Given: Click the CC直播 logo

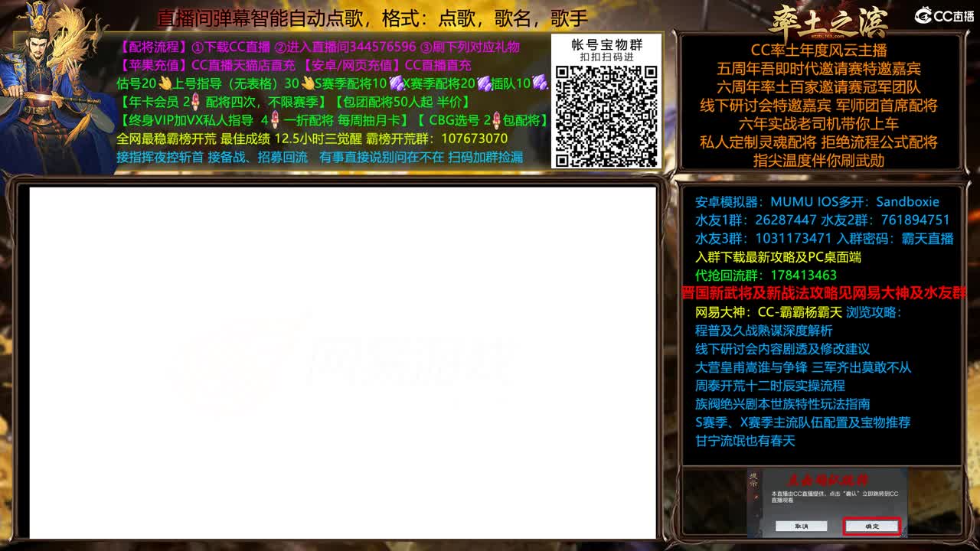Looking at the screenshot, I should tap(944, 15).
